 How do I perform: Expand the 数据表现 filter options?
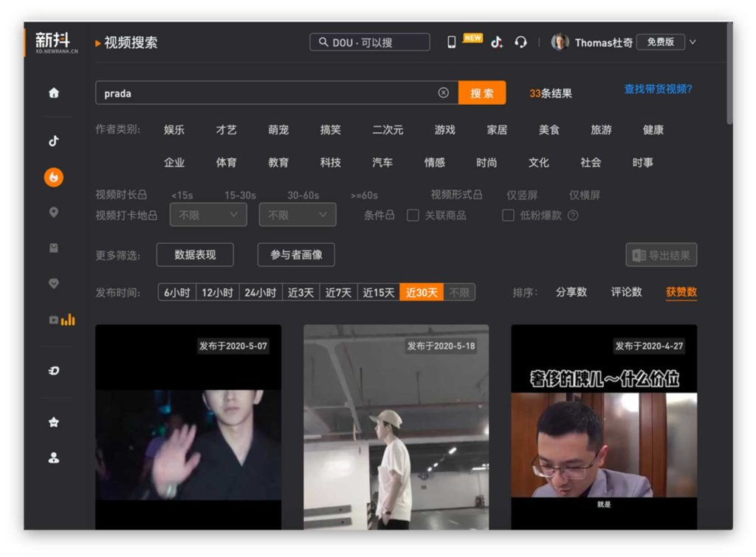[195, 255]
